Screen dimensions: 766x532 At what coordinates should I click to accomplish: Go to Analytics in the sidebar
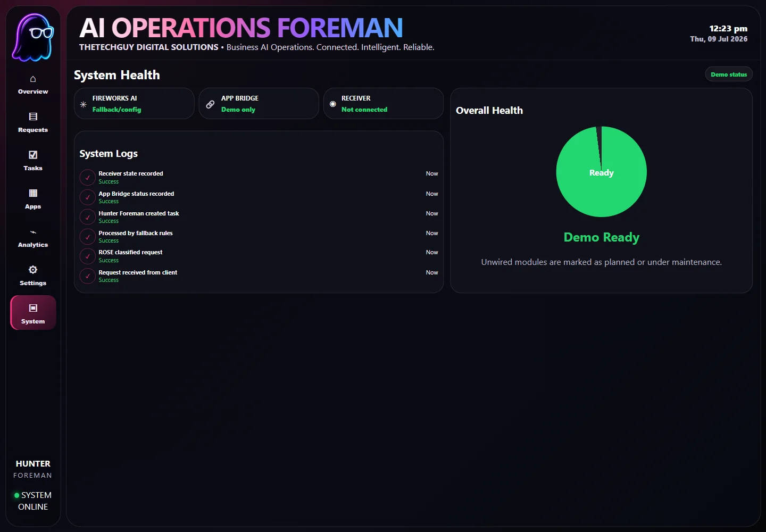[33, 238]
